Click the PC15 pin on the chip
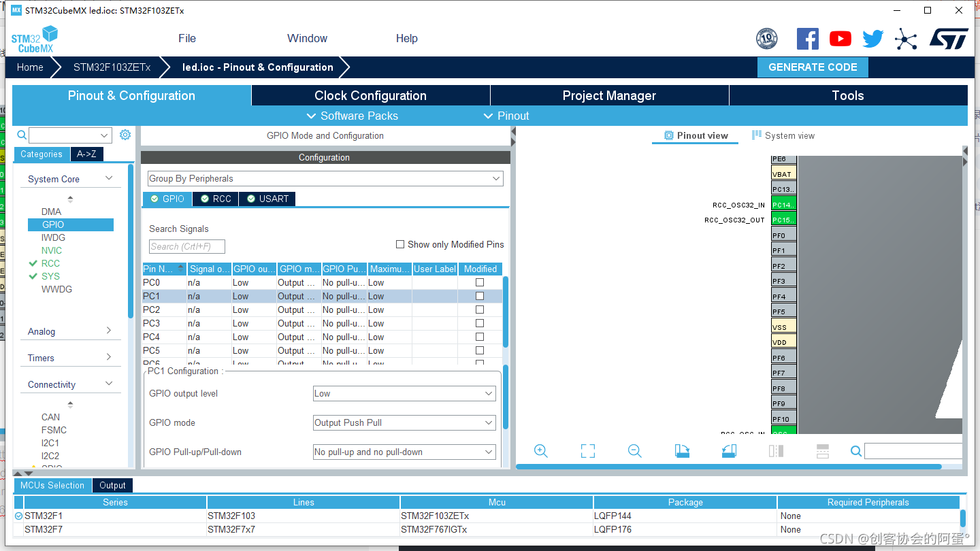980x551 pixels. click(x=783, y=219)
